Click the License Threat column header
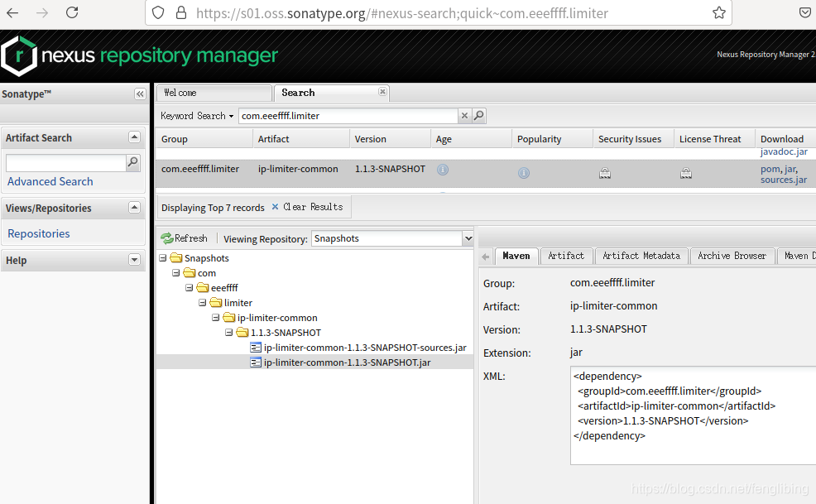Viewport: 816px width, 504px height. [x=714, y=139]
